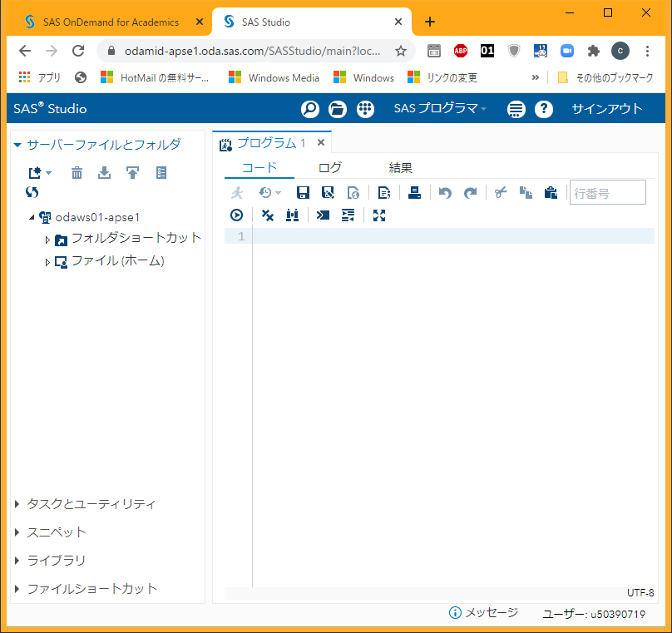Expand the ライブラリ section
The width and height of the screenshot is (672, 633).
[17, 561]
